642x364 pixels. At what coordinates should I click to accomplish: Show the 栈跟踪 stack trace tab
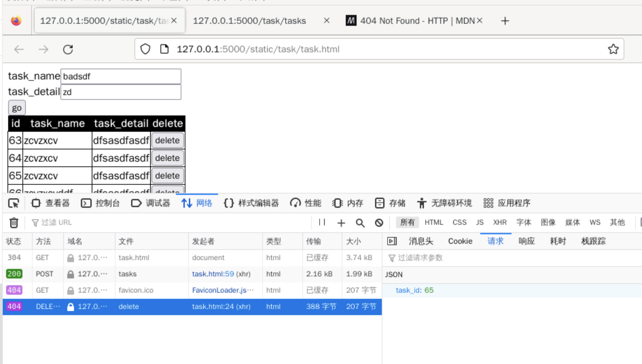(593, 241)
